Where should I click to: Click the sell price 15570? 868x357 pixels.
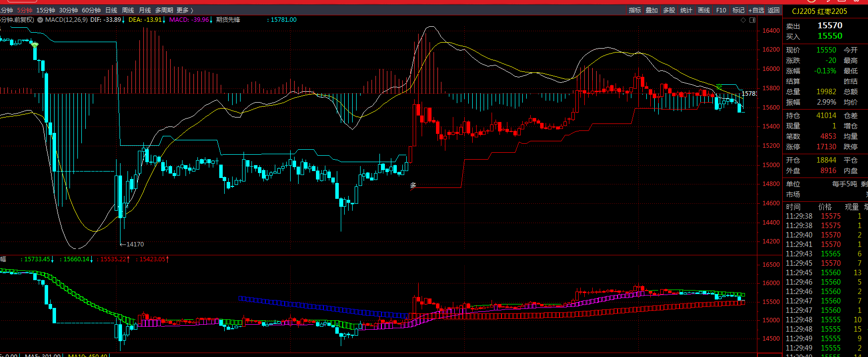click(830, 25)
